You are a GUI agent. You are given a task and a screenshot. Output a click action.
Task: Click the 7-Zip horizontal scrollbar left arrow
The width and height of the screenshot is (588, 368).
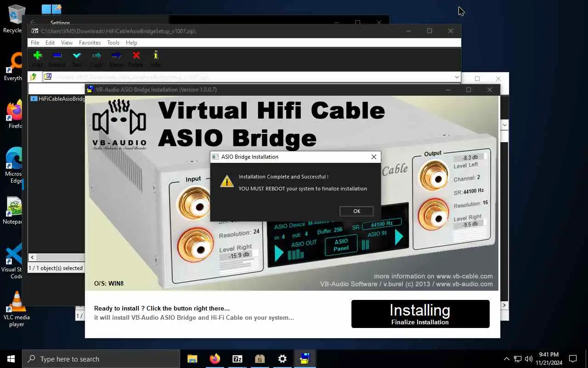pyautogui.click(x=32, y=258)
